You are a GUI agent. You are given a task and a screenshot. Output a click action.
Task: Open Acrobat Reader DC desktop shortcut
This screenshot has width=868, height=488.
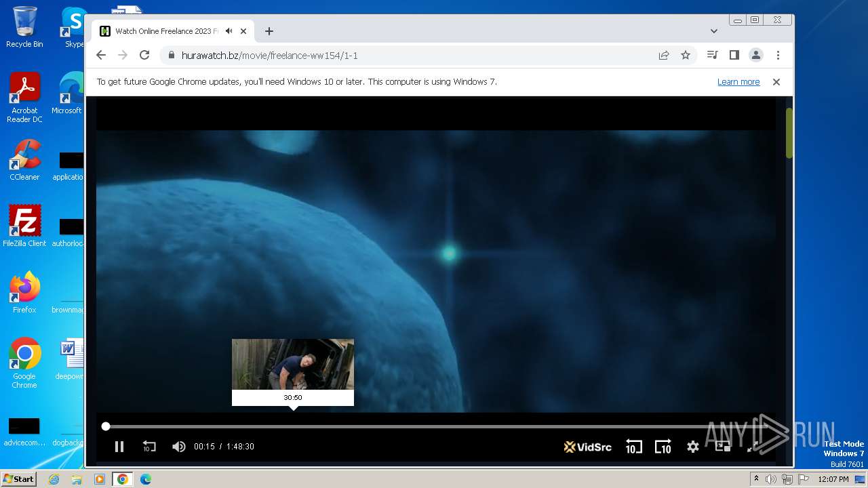24,98
